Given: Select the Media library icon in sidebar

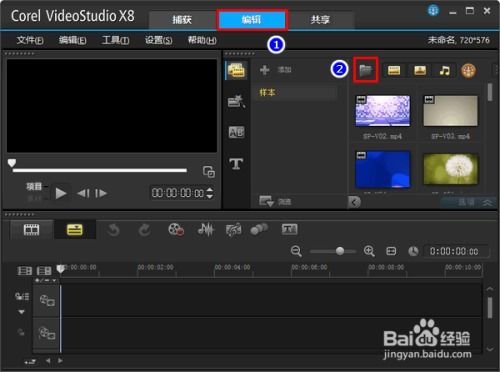Looking at the screenshot, I should 236,70.
